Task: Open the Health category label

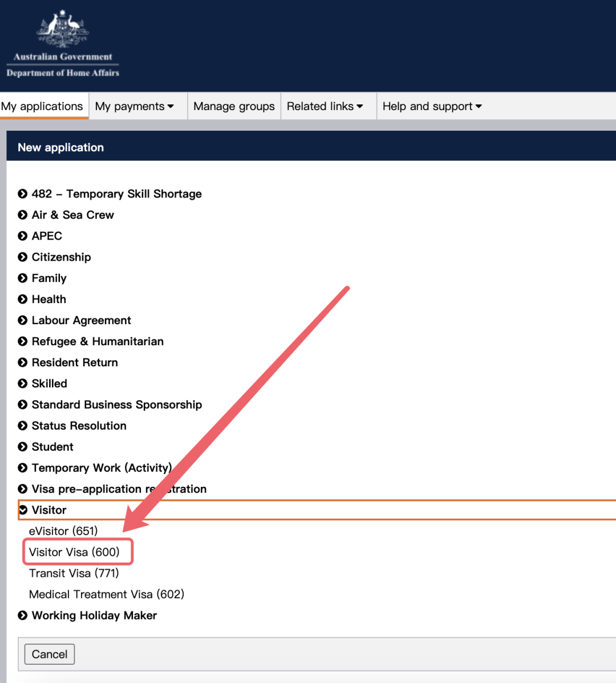Action: tap(48, 299)
